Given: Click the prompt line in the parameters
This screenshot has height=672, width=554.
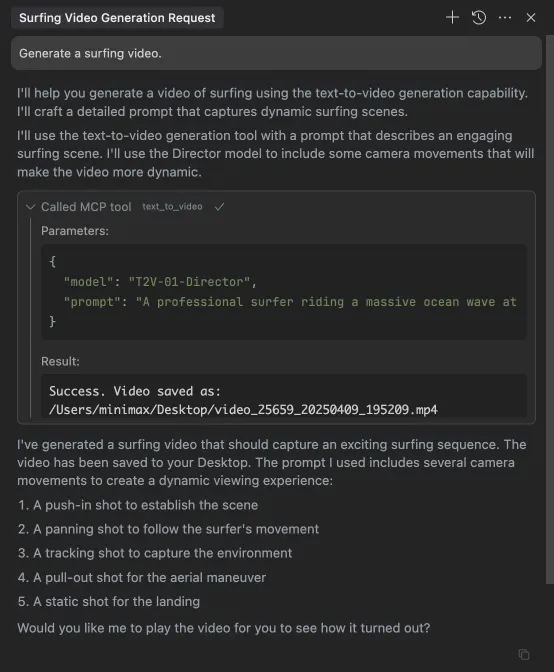Looking at the screenshot, I should 290,302.
